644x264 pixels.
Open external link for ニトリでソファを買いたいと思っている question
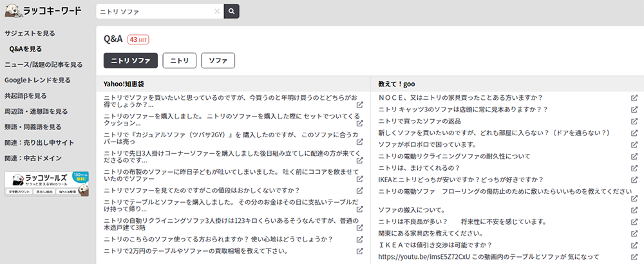[359, 105]
